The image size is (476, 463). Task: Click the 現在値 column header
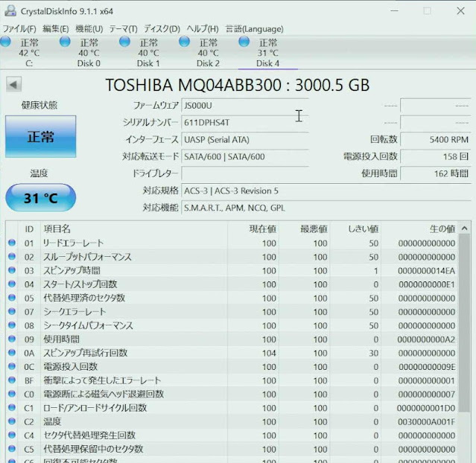coord(263,229)
